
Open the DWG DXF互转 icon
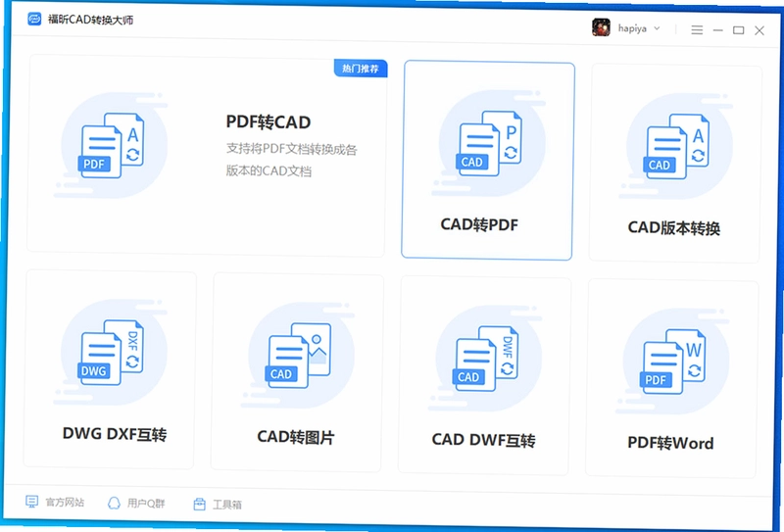[x=111, y=353]
